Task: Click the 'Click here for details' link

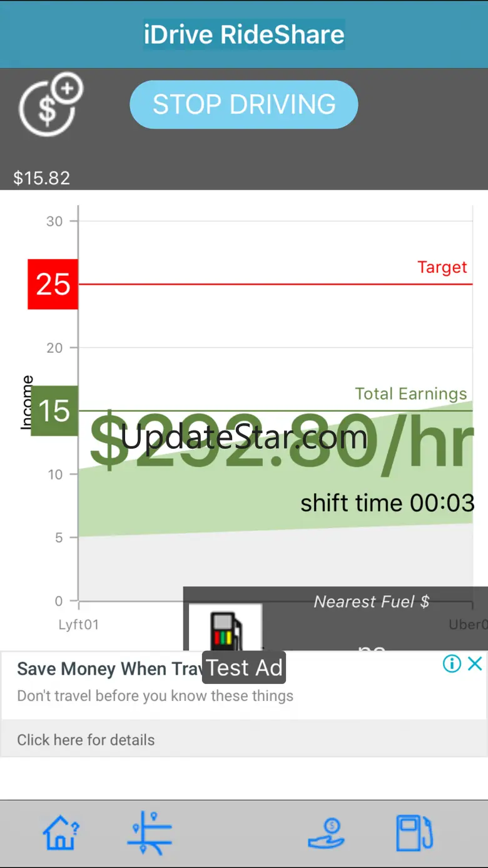Action: [x=86, y=740]
